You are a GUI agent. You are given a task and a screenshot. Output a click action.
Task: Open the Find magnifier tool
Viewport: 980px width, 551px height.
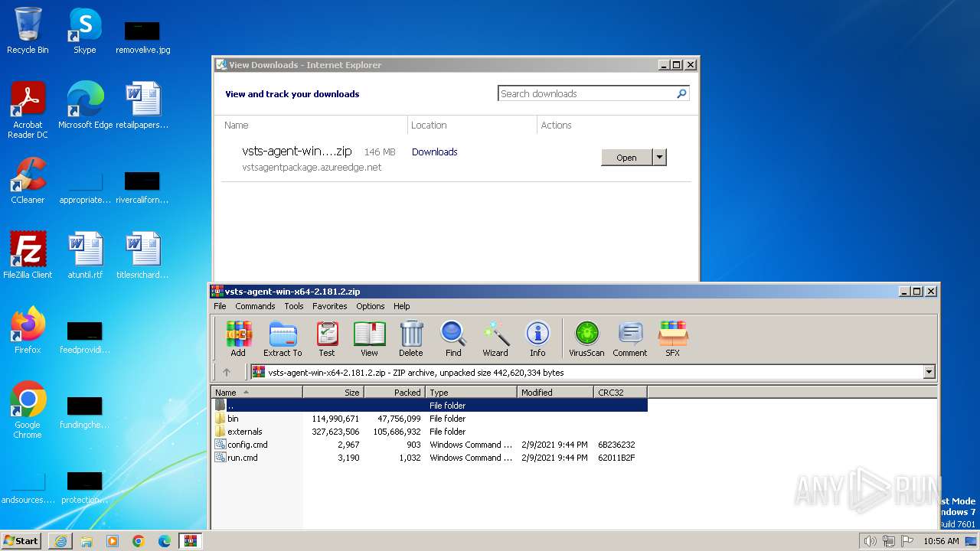coord(453,339)
